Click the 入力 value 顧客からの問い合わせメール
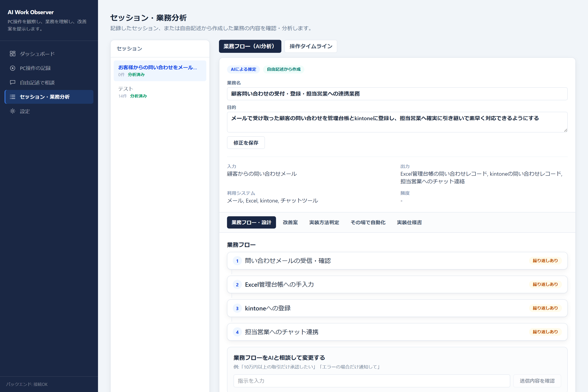The height and width of the screenshot is (392, 588). (262, 174)
